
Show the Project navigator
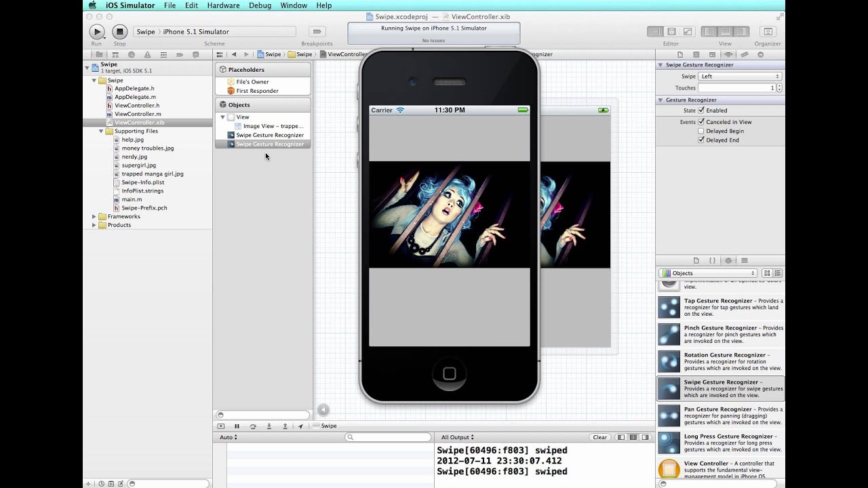pyautogui.click(x=99, y=54)
